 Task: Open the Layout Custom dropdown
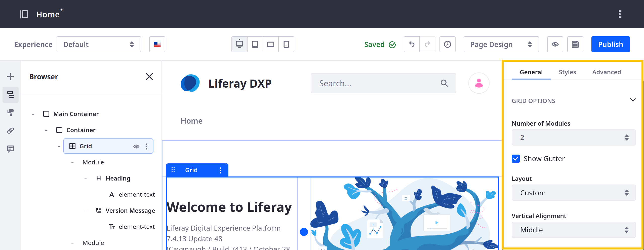point(574,193)
